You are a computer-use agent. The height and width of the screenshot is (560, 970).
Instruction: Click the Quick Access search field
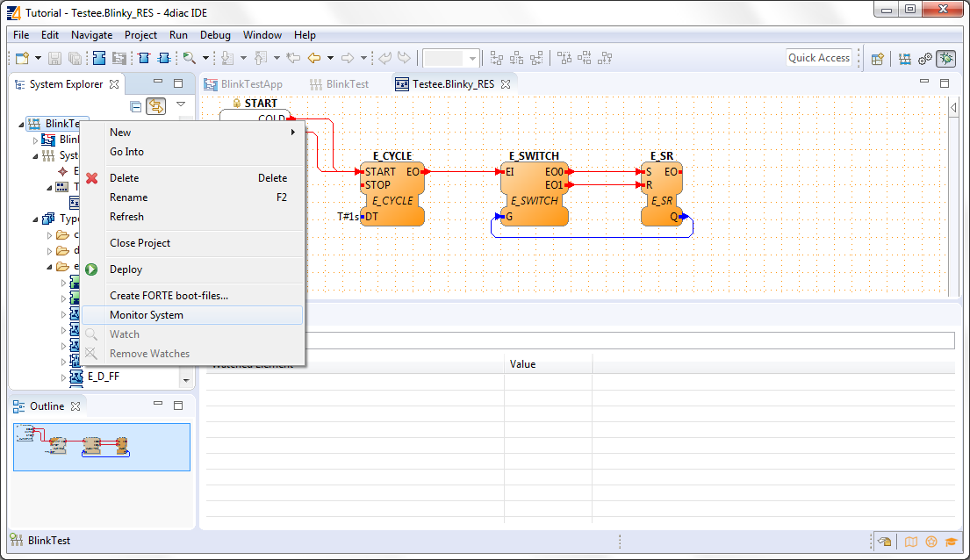point(818,58)
